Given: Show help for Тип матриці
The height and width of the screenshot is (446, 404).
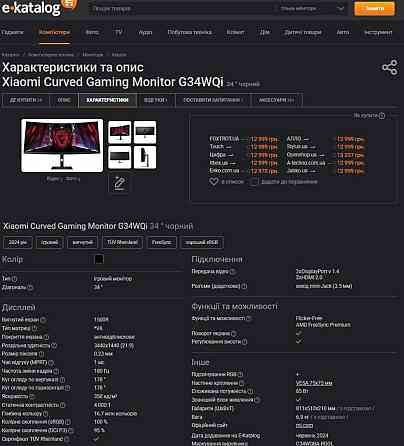Looking at the screenshot, I should point(35,328).
